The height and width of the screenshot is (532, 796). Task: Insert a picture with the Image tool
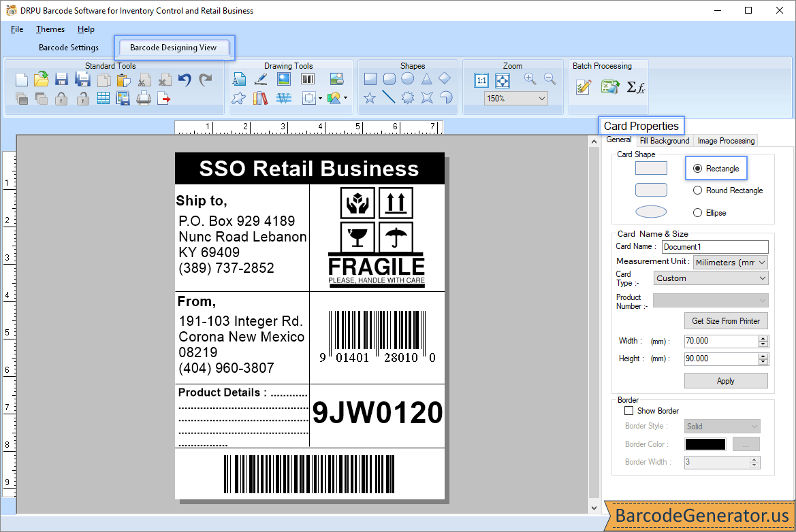(284, 79)
